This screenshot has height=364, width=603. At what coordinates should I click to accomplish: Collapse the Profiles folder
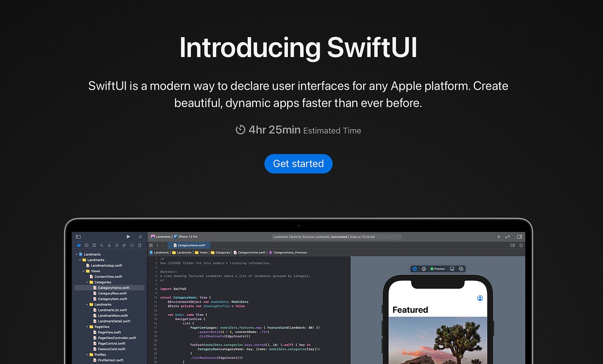pos(87,354)
